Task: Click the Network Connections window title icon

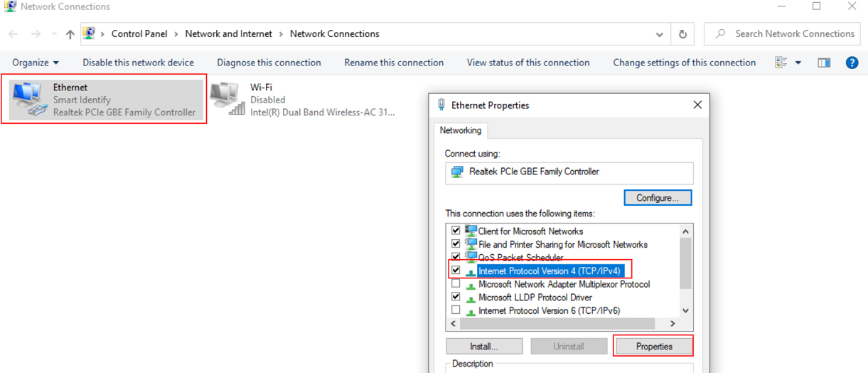Action: pyautogui.click(x=10, y=6)
